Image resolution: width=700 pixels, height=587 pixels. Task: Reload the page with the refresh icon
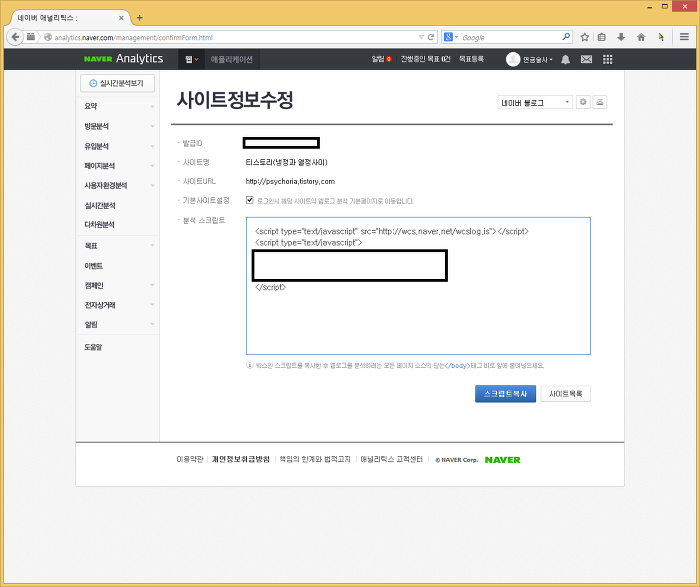pos(431,37)
